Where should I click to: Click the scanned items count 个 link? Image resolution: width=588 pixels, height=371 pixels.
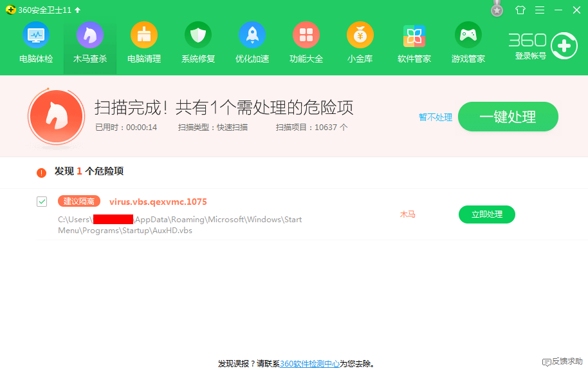(344, 127)
